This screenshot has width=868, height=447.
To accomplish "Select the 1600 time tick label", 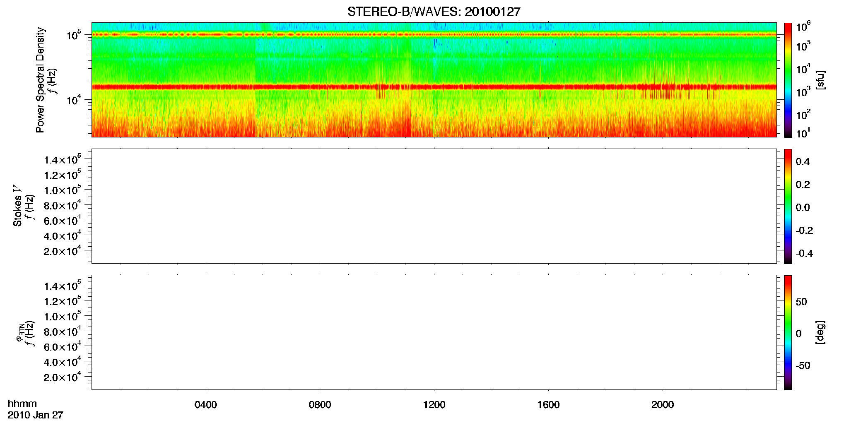I will coord(548,405).
